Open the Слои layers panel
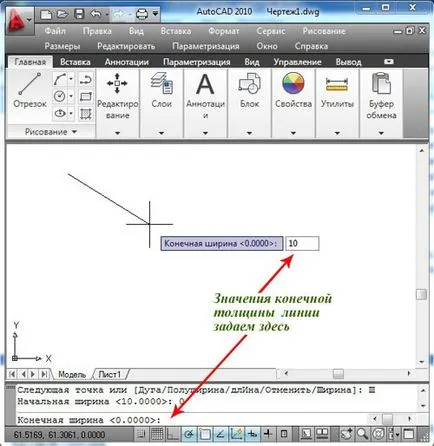This screenshot has height=446, width=434. pos(161,90)
